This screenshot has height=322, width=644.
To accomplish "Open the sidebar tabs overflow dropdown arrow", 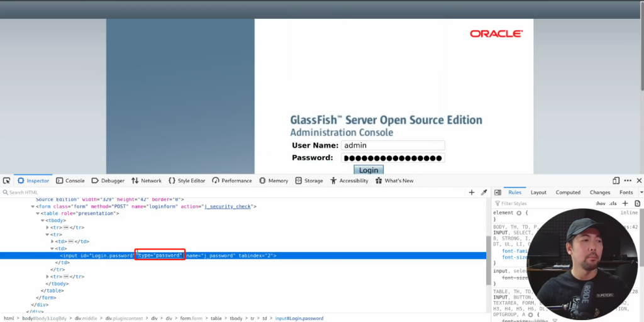I will click(x=641, y=192).
